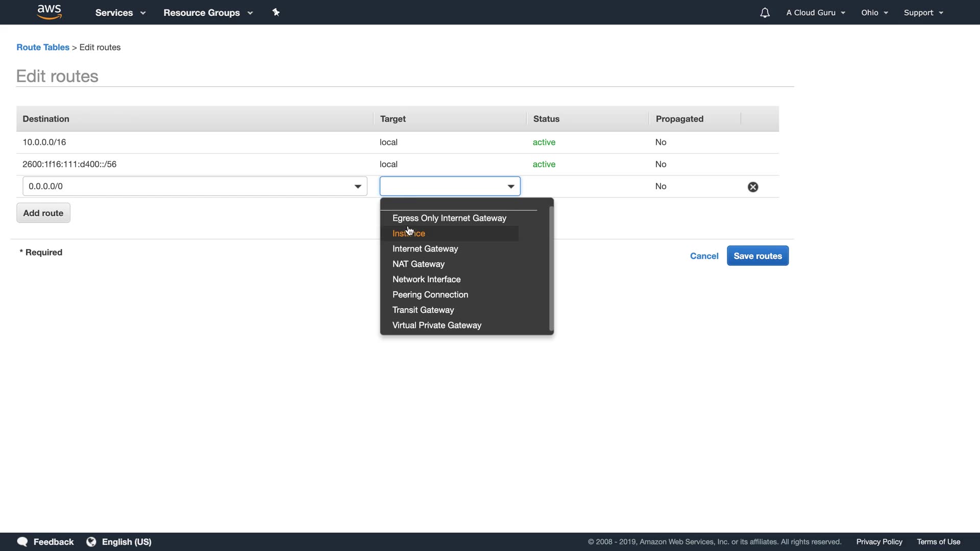
Task: Choose NAT Gateway as target
Action: (419, 264)
